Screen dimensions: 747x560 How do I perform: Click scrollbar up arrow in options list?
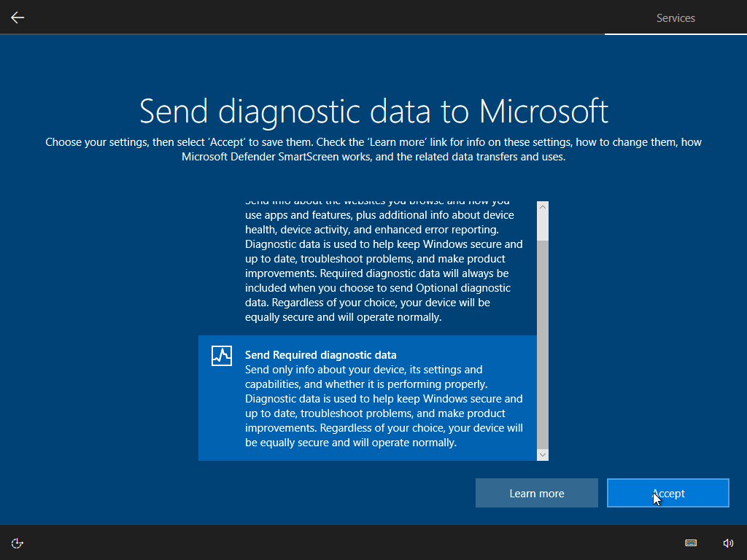542,207
